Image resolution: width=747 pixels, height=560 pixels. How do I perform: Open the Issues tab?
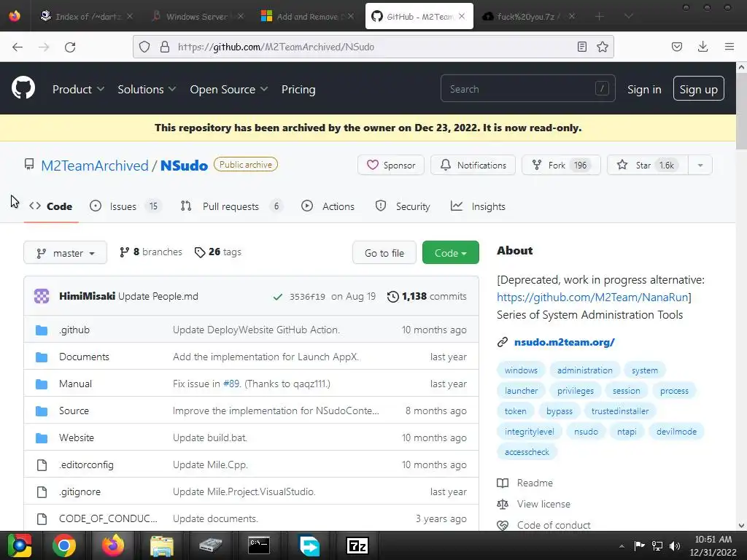pyautogui.click(x=125, y=206)
